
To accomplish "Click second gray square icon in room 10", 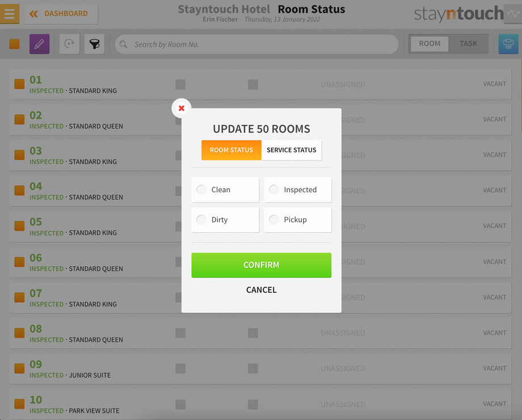I will (253, 404).
